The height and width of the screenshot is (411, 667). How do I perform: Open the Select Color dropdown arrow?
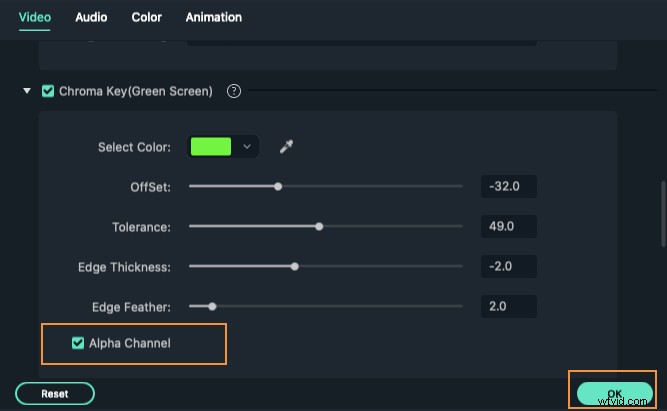click(247, 147)
